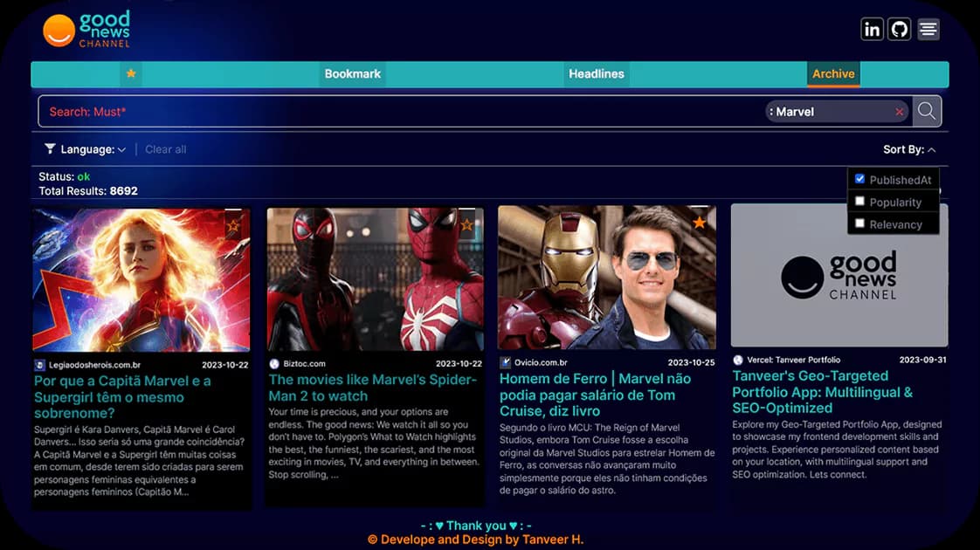Click the filter funnel icon
Screen dimensions: 980x550
click(50, 148)
